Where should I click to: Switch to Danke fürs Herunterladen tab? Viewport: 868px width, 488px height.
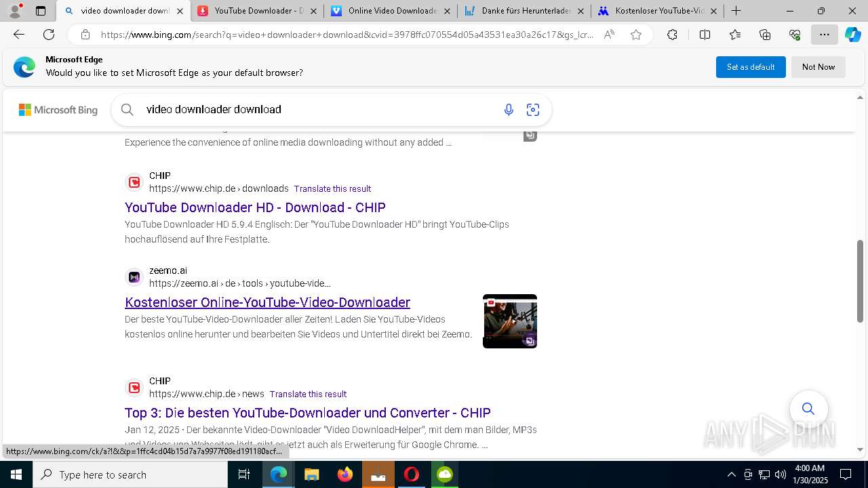(524, 11)
